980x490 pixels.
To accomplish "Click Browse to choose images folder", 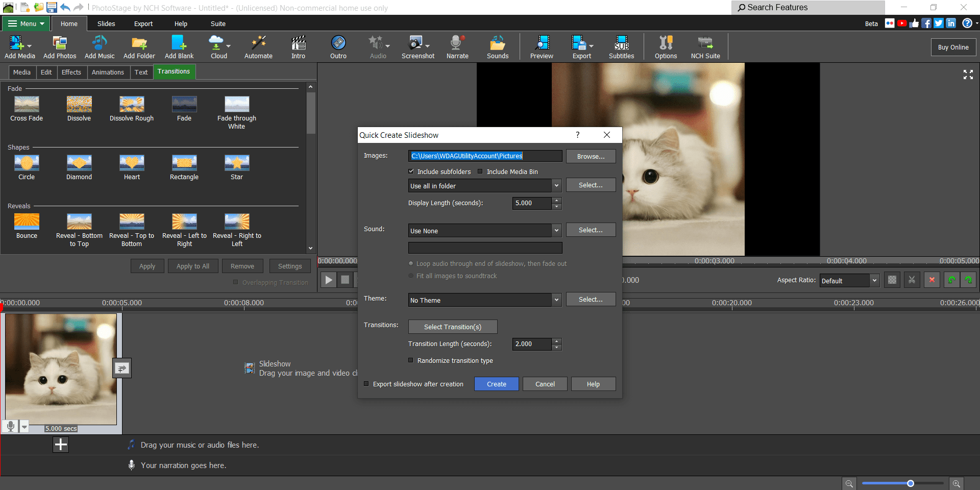I will (x=591, y=156).
